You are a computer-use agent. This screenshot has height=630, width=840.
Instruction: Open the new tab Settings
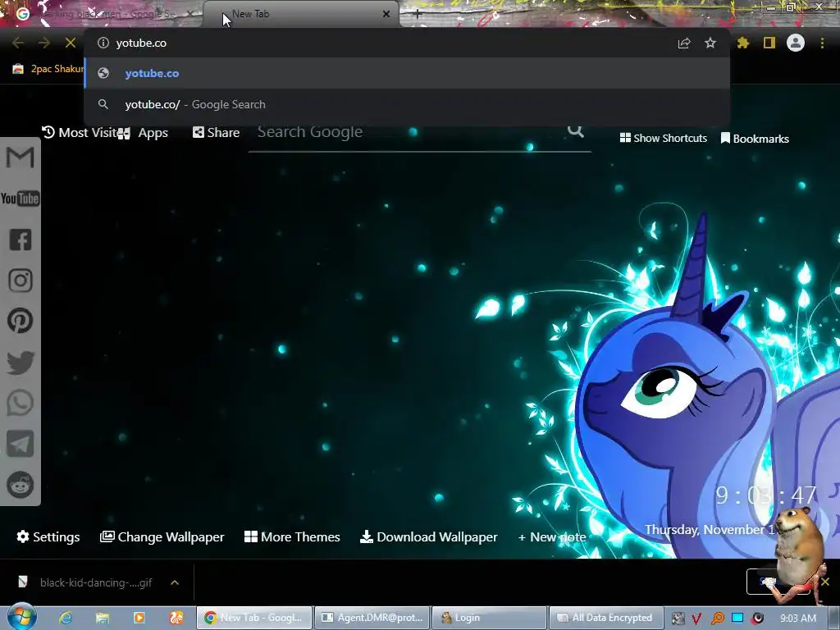pos(48,536)
